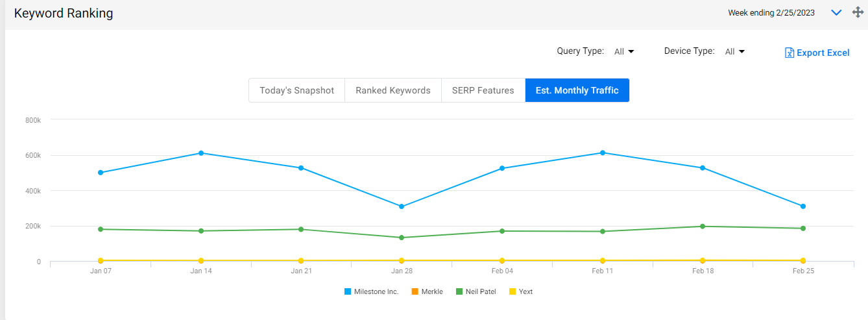Click Milestone blue data point at Feb 25
The height and width of the screenshot is (320, 868).
click(803, 206)
